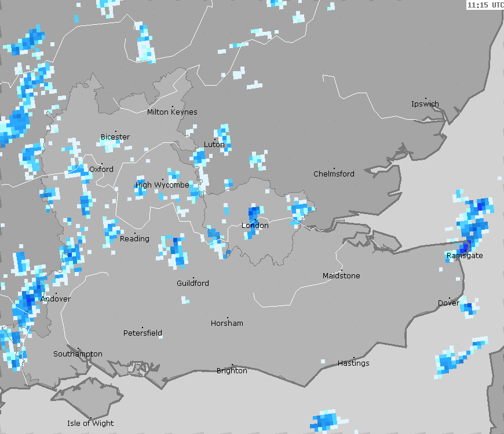
Task: Click the Chelmsford label
Action: click(x=334, y=174)
